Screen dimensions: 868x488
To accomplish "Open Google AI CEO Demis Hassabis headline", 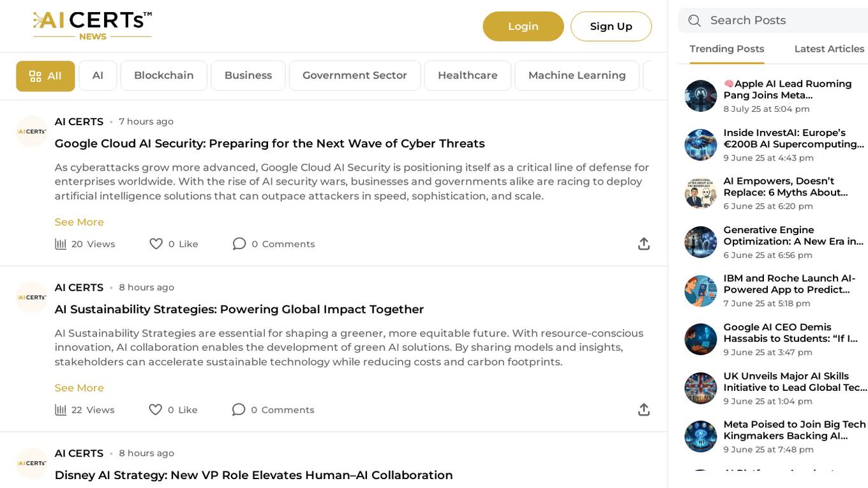I will pyautogui.click(x=791, y=333).
